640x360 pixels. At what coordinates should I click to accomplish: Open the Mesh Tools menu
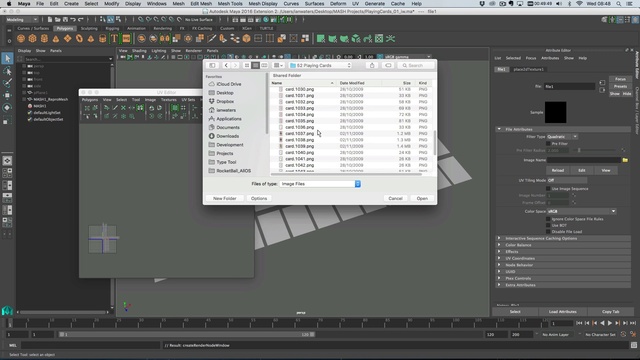pos(230,4)
